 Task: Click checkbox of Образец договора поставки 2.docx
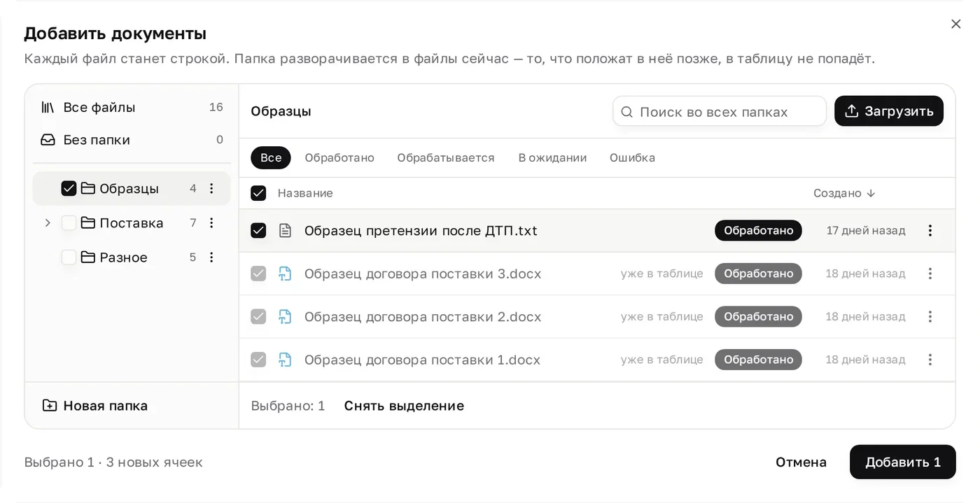258,317
